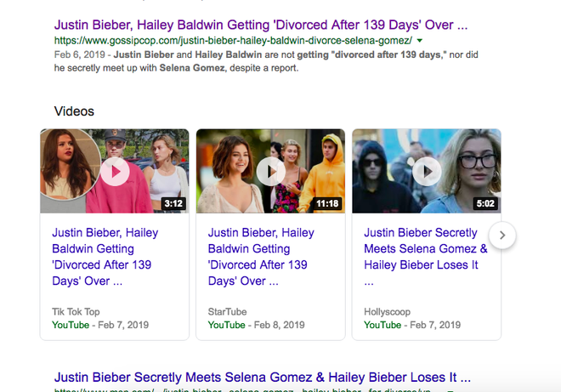Open the StarTube video title link

(x=261, y=257)
